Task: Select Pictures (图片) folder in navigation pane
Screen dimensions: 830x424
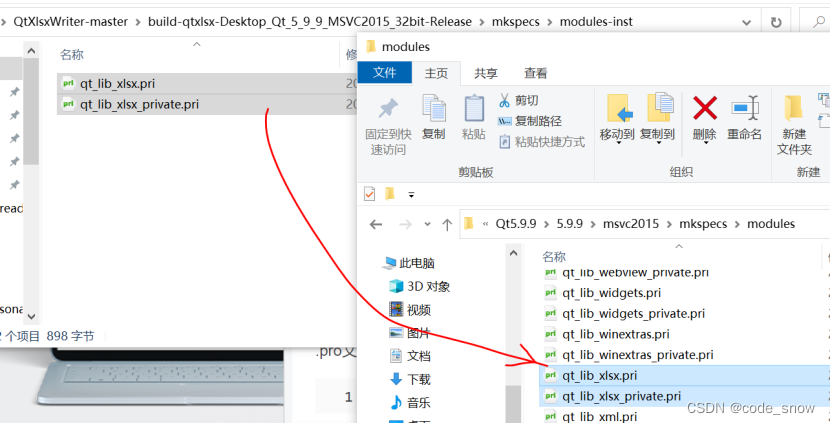Action: point(410,333)
